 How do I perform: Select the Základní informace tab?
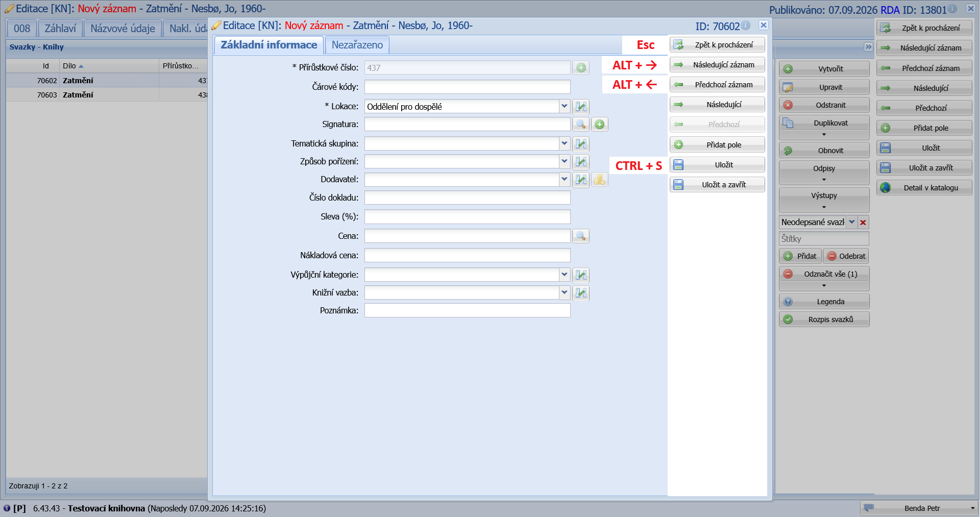tap(269, 45)
